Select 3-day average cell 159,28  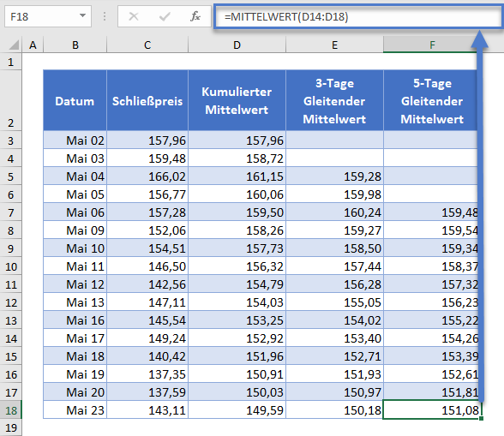coord(334,176)
